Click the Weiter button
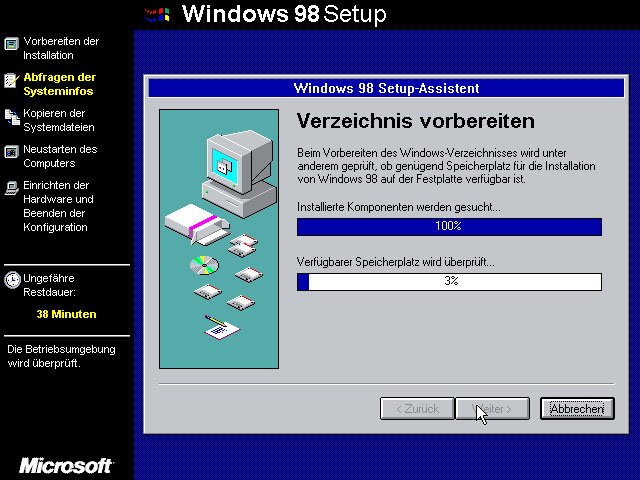The height and width of the screenshot is (480, 640). pyautogui.click(x=492, y=409)
